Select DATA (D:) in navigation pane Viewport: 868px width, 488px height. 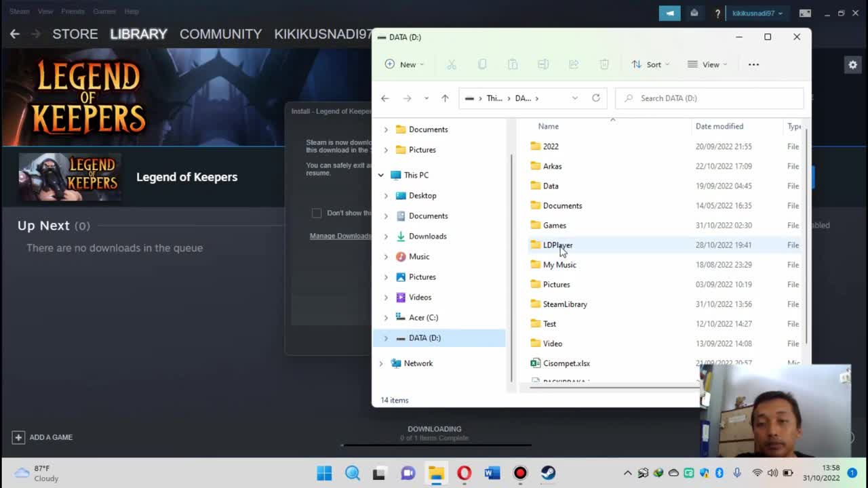tap(439, 338)
